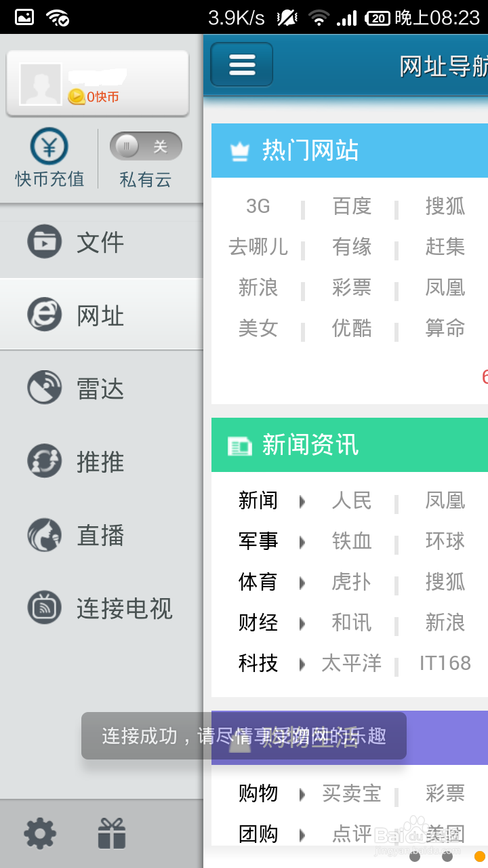Expand the 体育 category arrow
This screenshot has height=868, width=488.
click(x=302, y=583)
